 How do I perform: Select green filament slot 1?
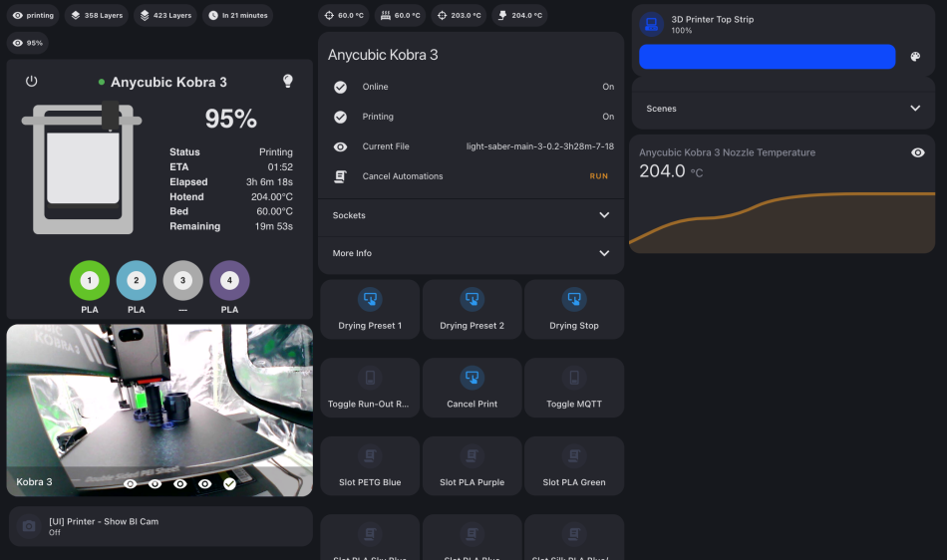pos(90,280)
